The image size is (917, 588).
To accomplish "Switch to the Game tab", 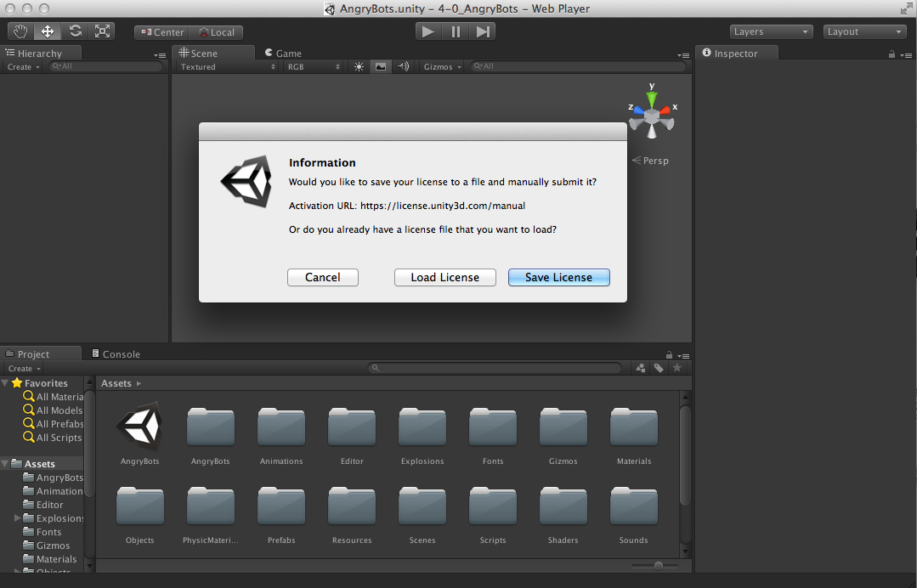I will click(x=283, y=54).
